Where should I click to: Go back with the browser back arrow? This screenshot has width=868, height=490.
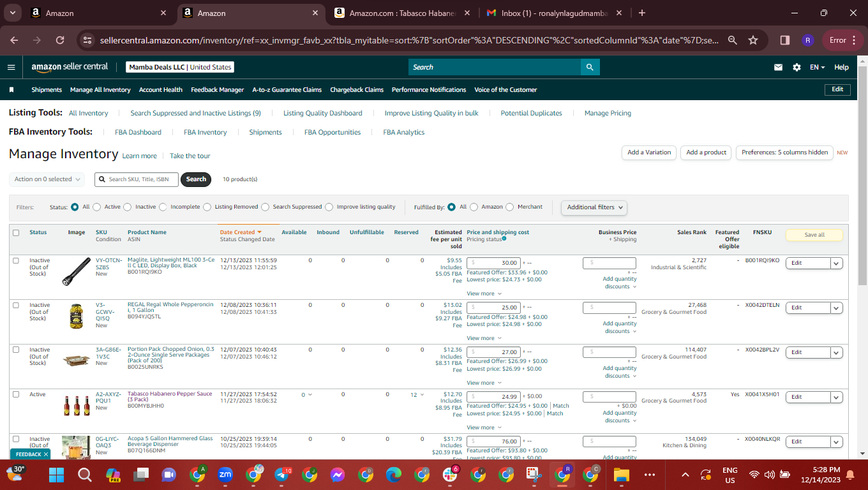coord(14,40)
